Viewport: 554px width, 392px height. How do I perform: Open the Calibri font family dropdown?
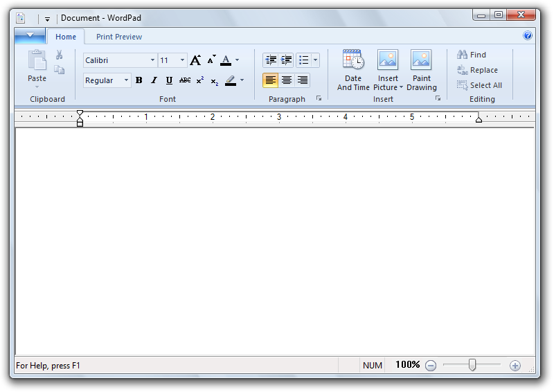click(x=152, y=60)
